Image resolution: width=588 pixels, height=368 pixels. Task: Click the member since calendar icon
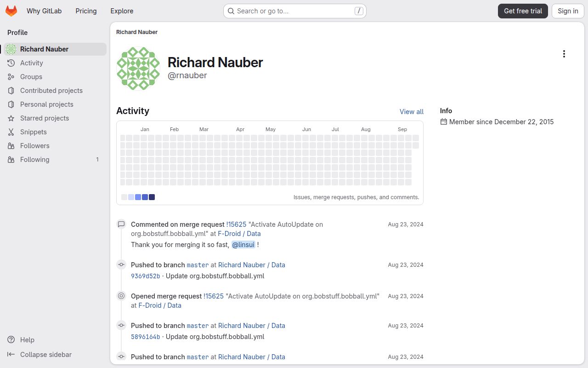point(443,122)
